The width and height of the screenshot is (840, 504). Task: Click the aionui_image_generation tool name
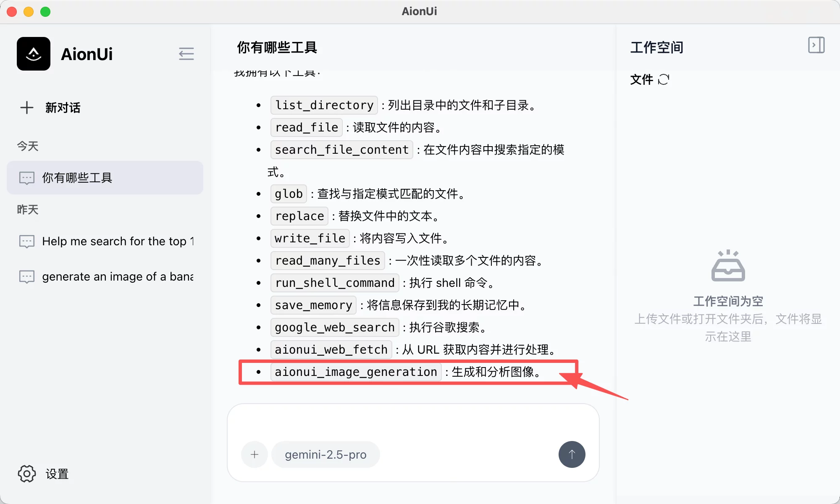356,372
